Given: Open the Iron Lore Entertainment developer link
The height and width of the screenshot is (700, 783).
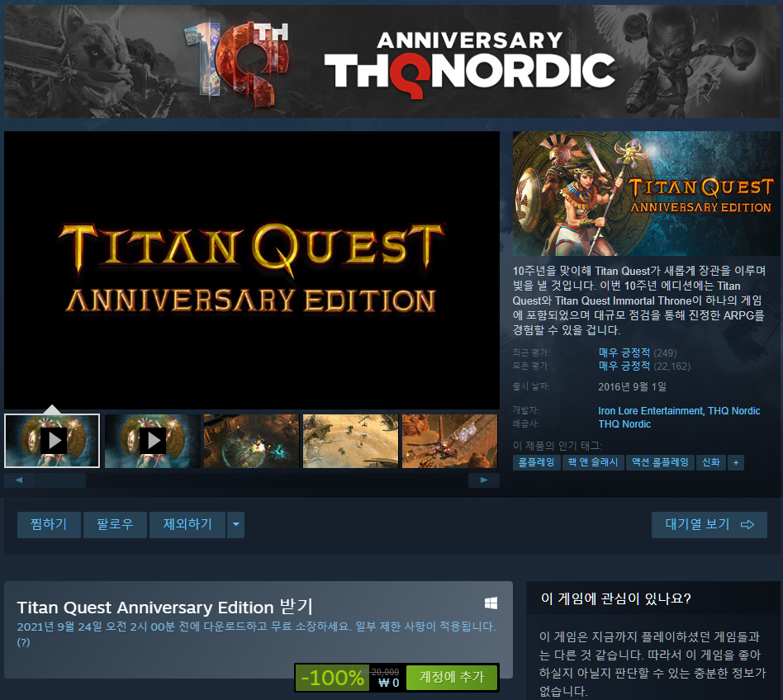Looking at the screenshot, I should [x=650, y=410].
